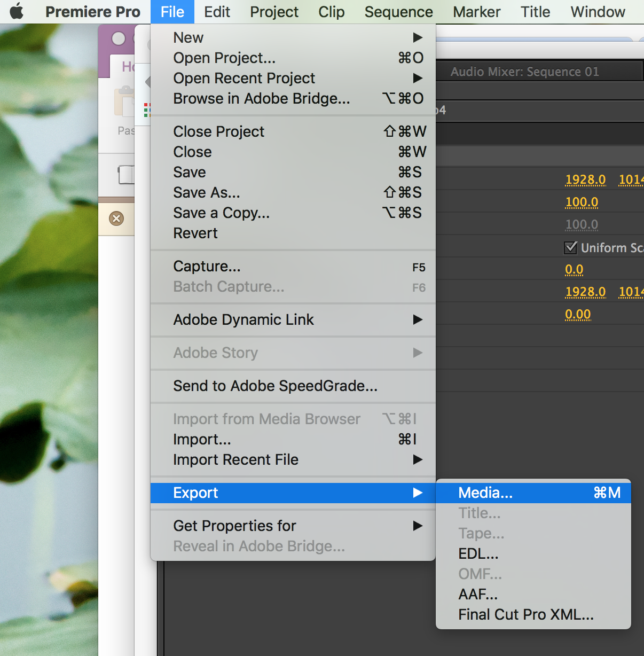Select AAF... in Export submenu
The width and height of the screenshot is (644, 656).
[478, 595]
